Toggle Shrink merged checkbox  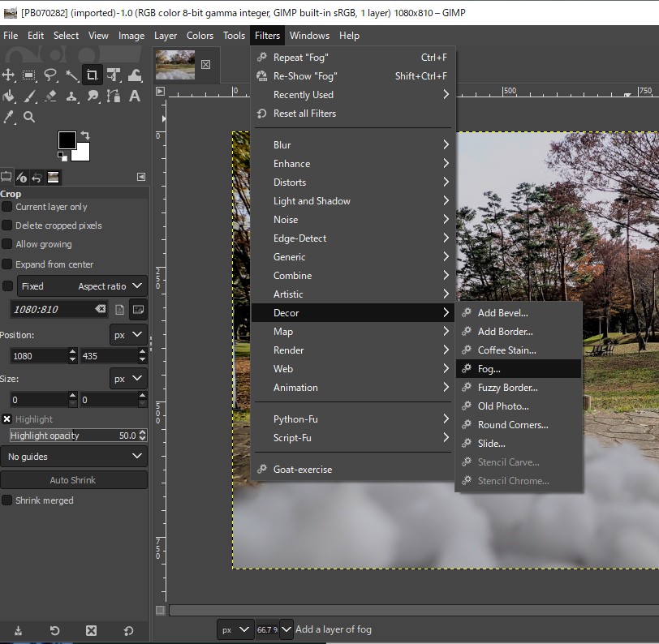pos(6,500)
